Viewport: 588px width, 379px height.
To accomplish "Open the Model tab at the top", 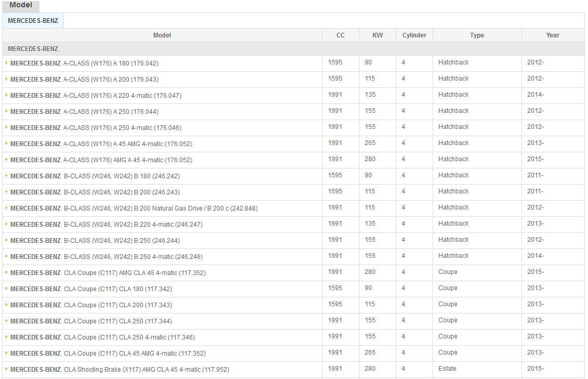I will click(21, 5).
